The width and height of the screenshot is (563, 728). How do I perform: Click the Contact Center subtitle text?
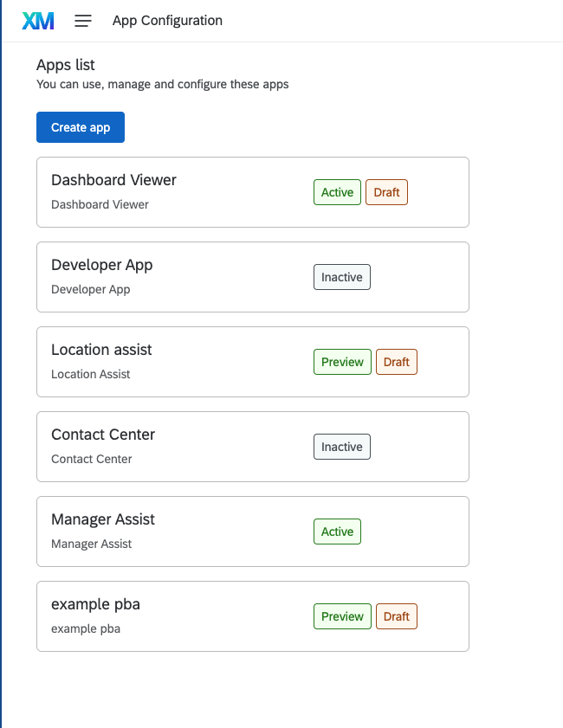pos(92,459)
